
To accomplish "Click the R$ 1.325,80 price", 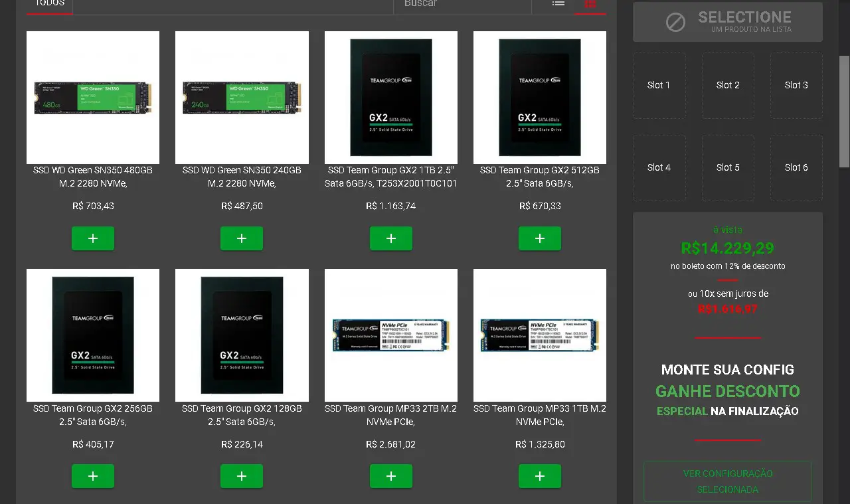I will (540, 444).
